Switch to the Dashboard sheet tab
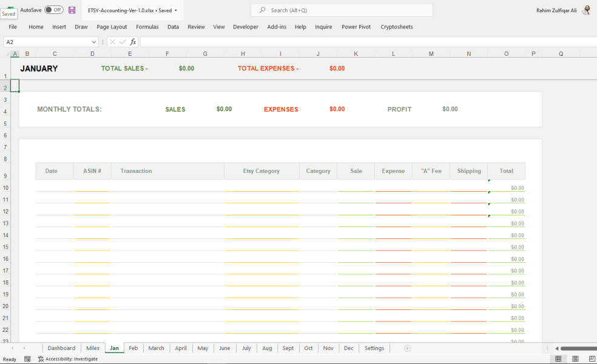The height and width of the screenshot is (364, 597). pos(61,348)
